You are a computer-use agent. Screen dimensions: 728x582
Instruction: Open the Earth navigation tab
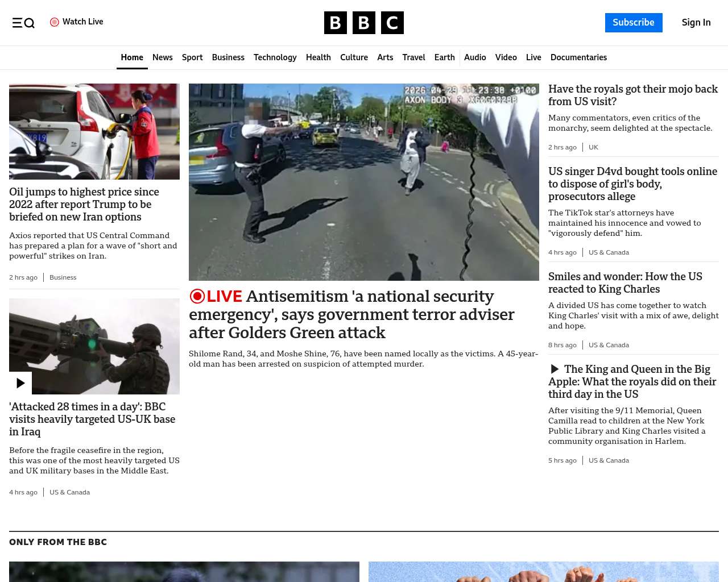444,57
